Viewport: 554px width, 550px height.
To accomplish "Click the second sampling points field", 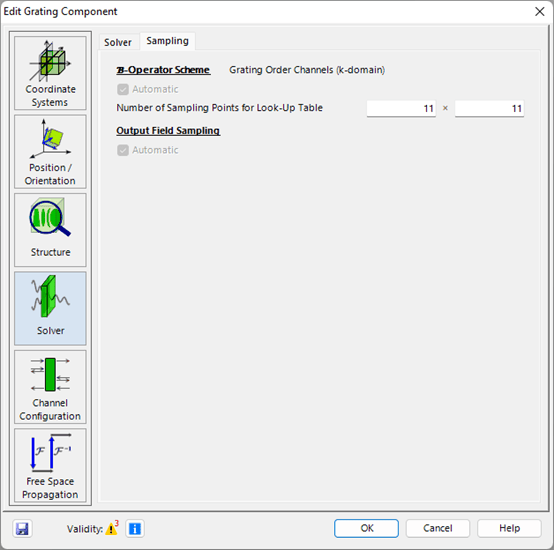I will click(489, 108).
